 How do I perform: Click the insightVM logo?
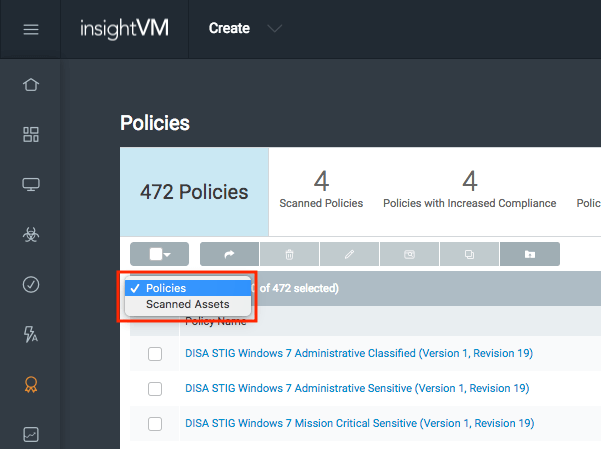(124, 29)
